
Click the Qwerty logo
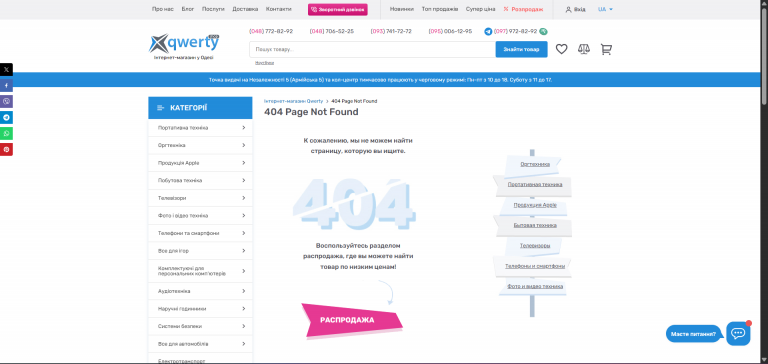[184, 47]
